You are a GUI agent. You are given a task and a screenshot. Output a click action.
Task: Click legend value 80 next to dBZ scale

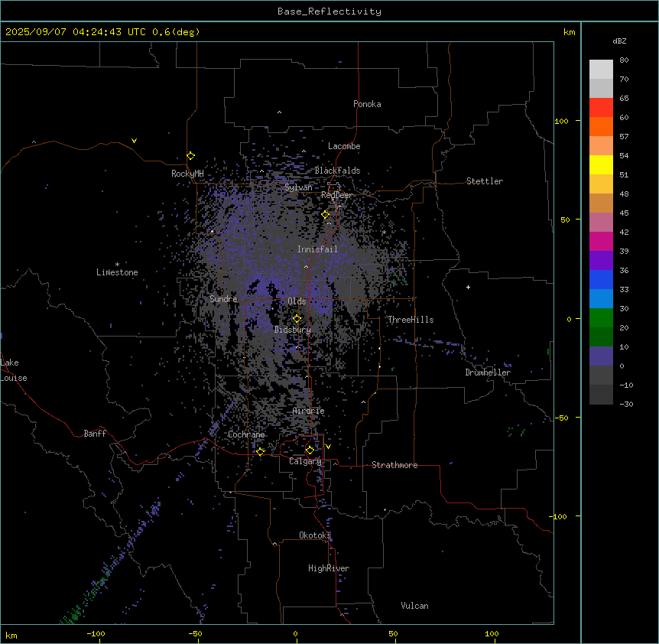point(624,60)
